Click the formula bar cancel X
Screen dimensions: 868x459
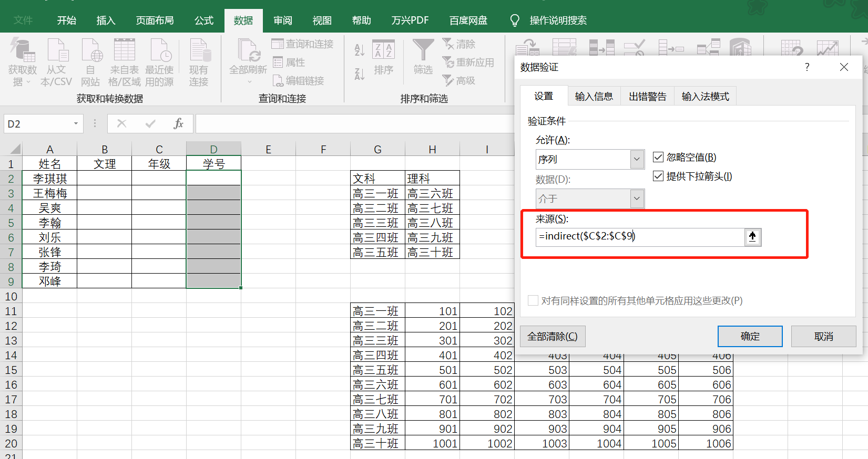pos(122,123)
